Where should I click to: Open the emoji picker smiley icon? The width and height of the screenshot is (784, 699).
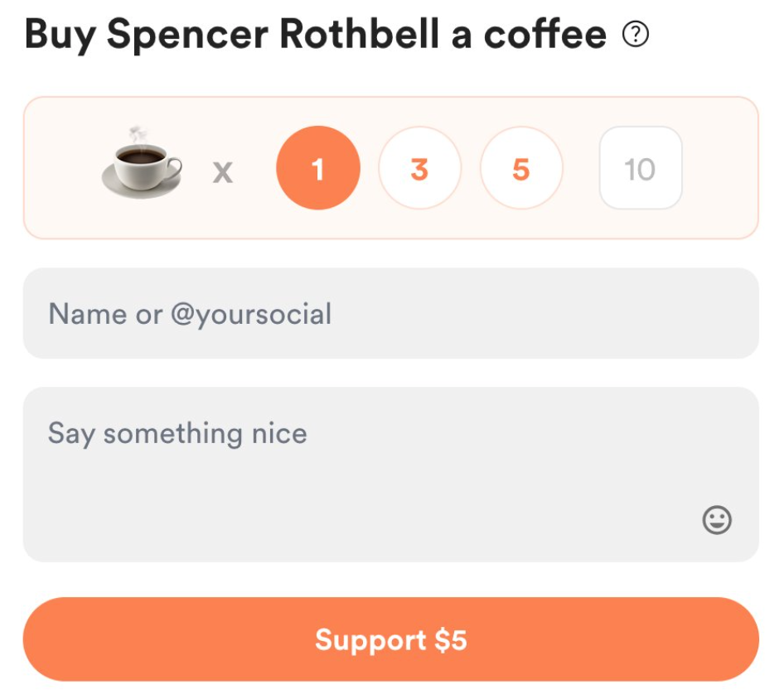[717, 520]
